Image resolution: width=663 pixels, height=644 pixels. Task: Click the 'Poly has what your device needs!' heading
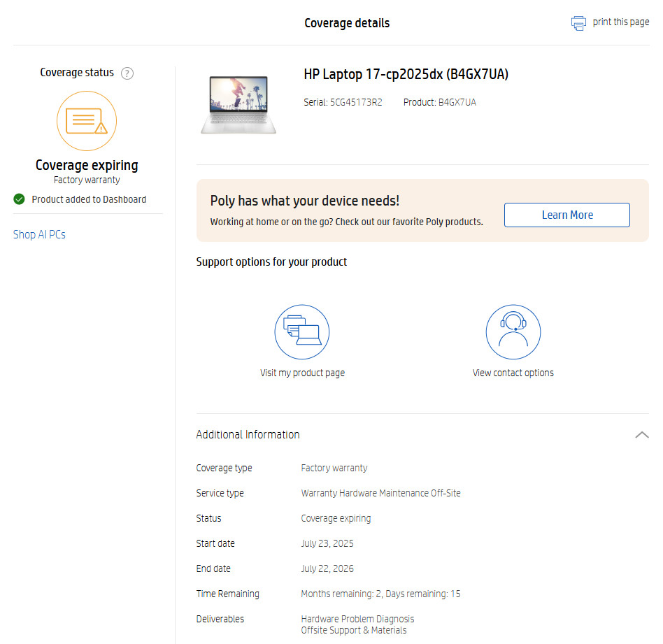click(x=304, y=201)
